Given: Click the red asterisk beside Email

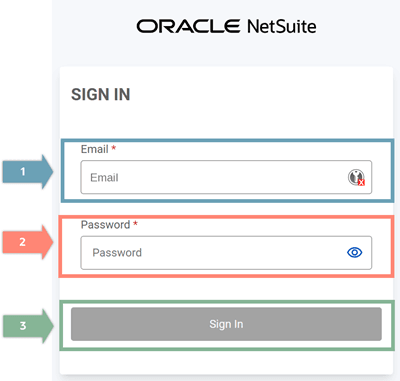Looking at the screenshot, I should click(114, 147).
